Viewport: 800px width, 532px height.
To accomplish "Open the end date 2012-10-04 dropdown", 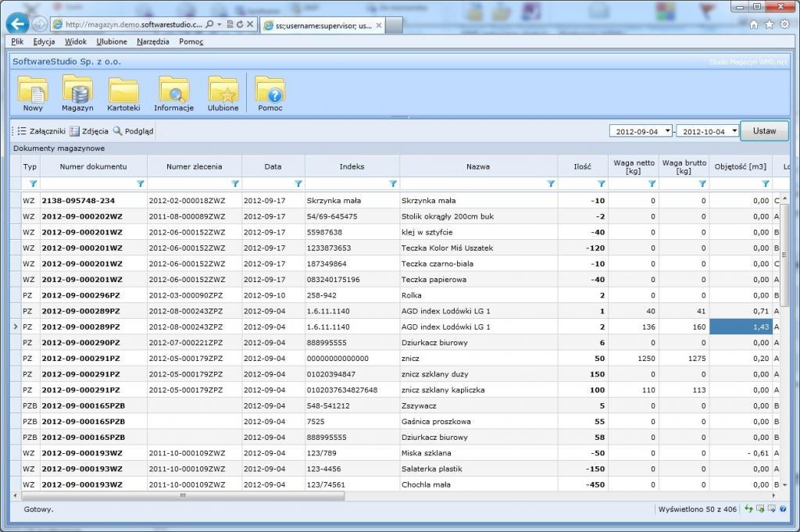I will (x=734, y=130).
